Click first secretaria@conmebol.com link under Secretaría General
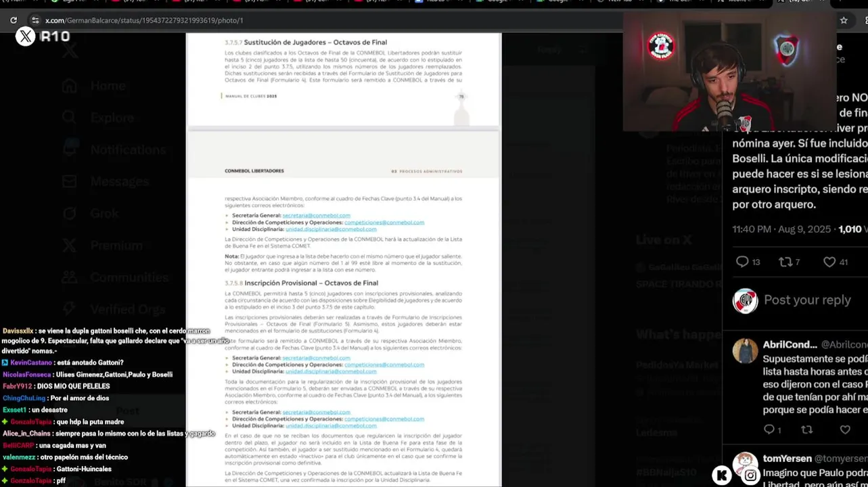Viewport: 868px width, 487px height. [316, 215]
